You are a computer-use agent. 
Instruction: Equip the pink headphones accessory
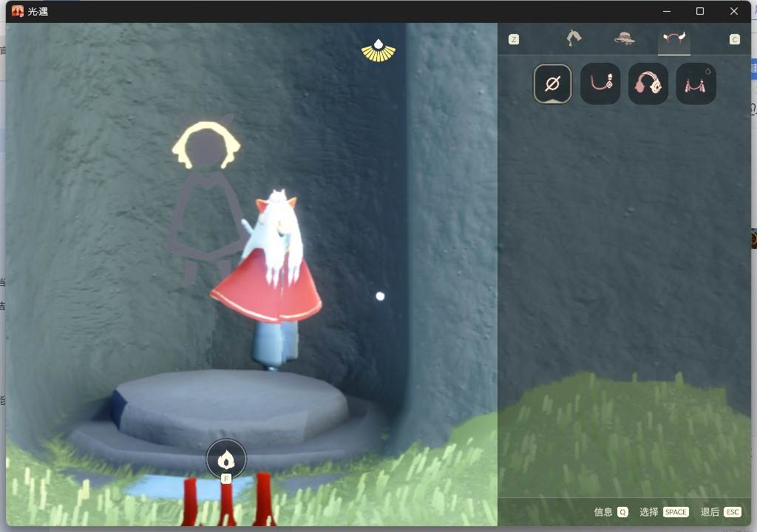(648, 84)
